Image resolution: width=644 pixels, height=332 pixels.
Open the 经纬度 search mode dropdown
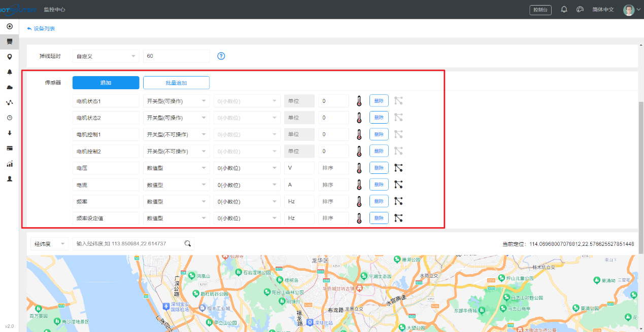click(49, 244)
